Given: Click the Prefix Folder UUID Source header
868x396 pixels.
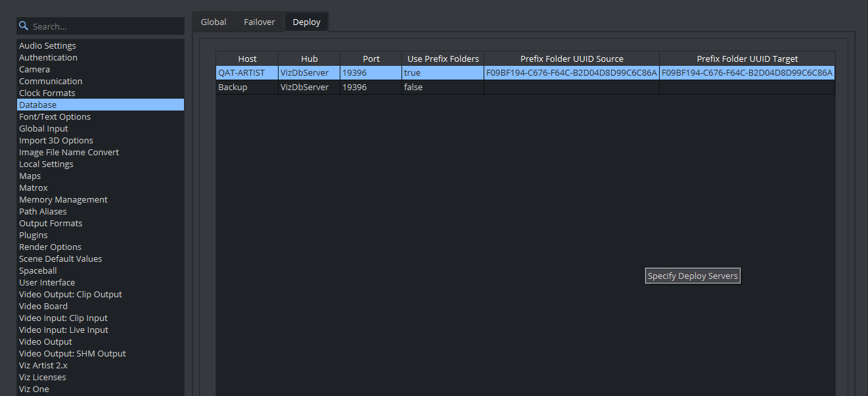Looking at the screenshot, I should [572, 59].
